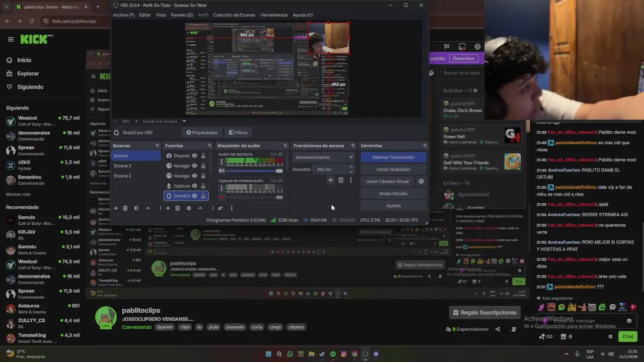Open WhatsApp from the Windows taskbar
Viewport: 644px width, 362px height.
coord(290,354)
